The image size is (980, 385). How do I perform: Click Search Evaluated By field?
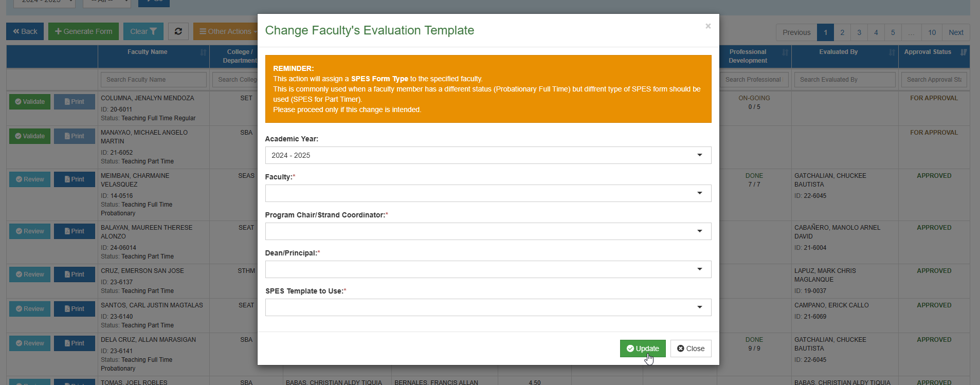[x=845, y=80]
